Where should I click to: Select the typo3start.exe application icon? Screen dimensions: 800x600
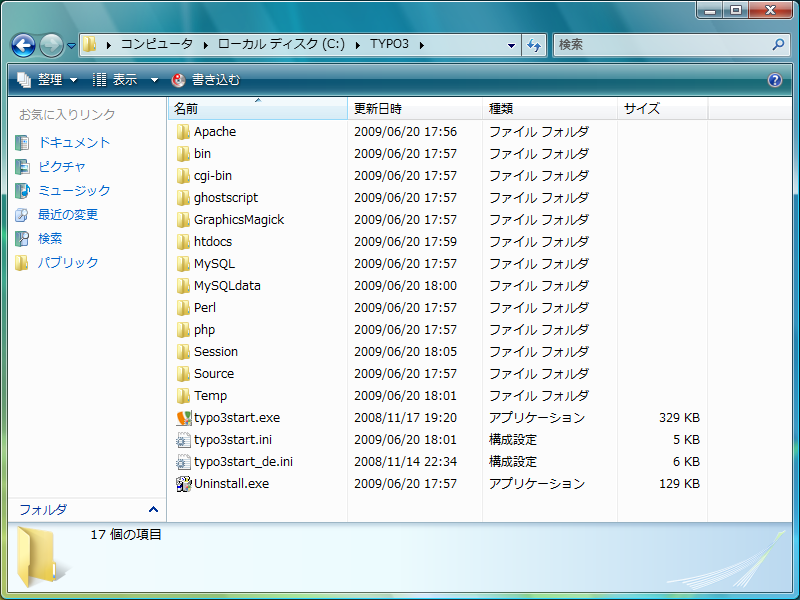184,418
